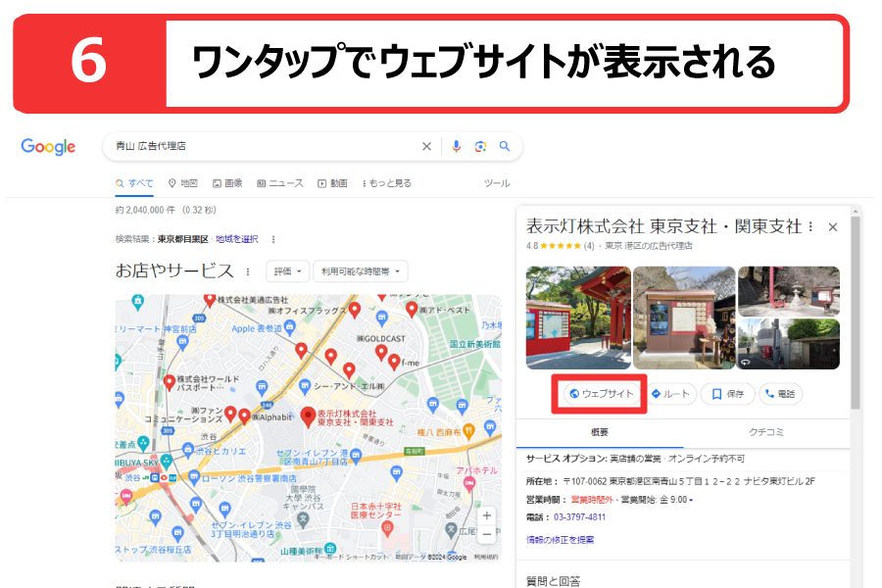Click the 権八 西麻布 restaurant marker
This screenshot has width=882, height=588.
pos(468,431)
